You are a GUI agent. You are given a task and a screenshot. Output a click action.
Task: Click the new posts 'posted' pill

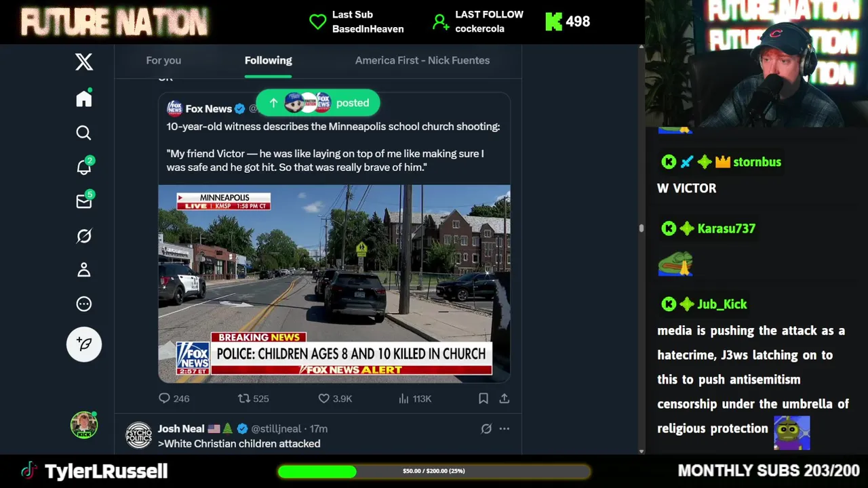click(317, 103)
